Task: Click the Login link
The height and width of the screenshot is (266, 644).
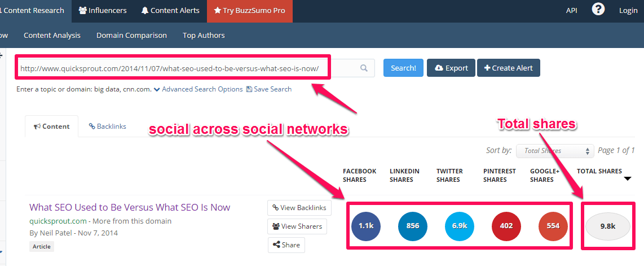Action: pyautogui.click(x=628, y=11)
